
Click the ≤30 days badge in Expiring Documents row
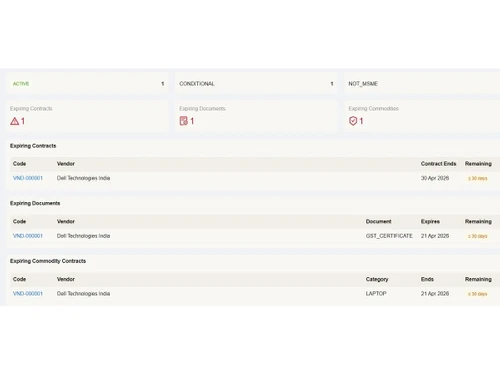[x=478, y=236]
